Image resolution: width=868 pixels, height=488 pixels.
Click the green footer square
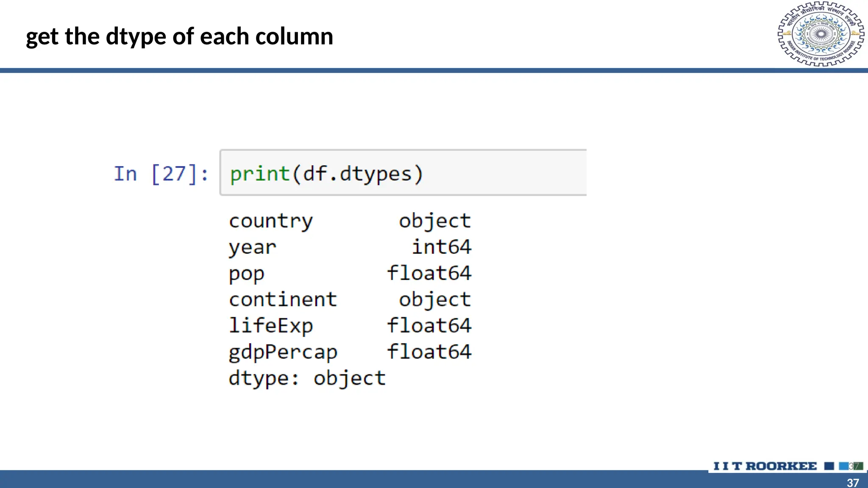858,466
